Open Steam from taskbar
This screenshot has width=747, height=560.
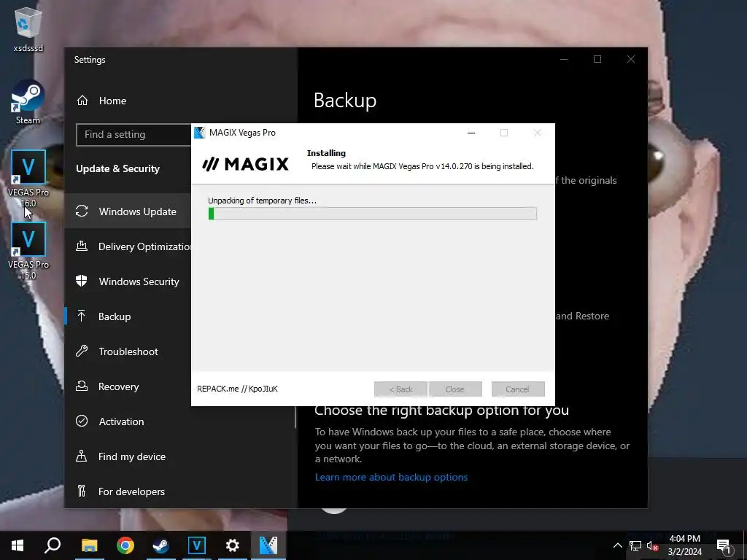(x=161, y=545)
